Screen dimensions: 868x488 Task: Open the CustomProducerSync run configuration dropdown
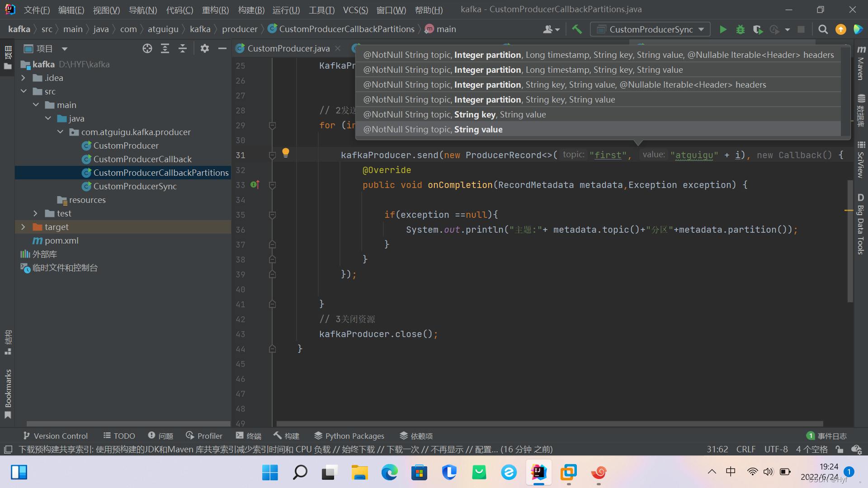pos(651,29)
